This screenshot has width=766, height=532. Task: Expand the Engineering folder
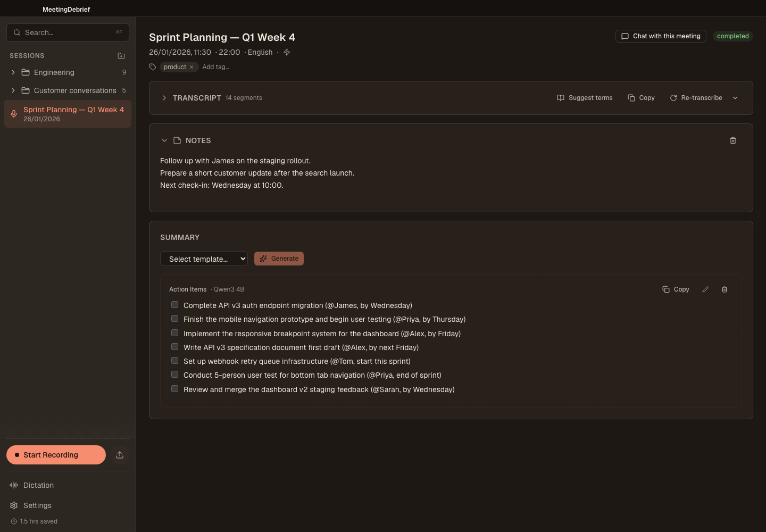13,72
